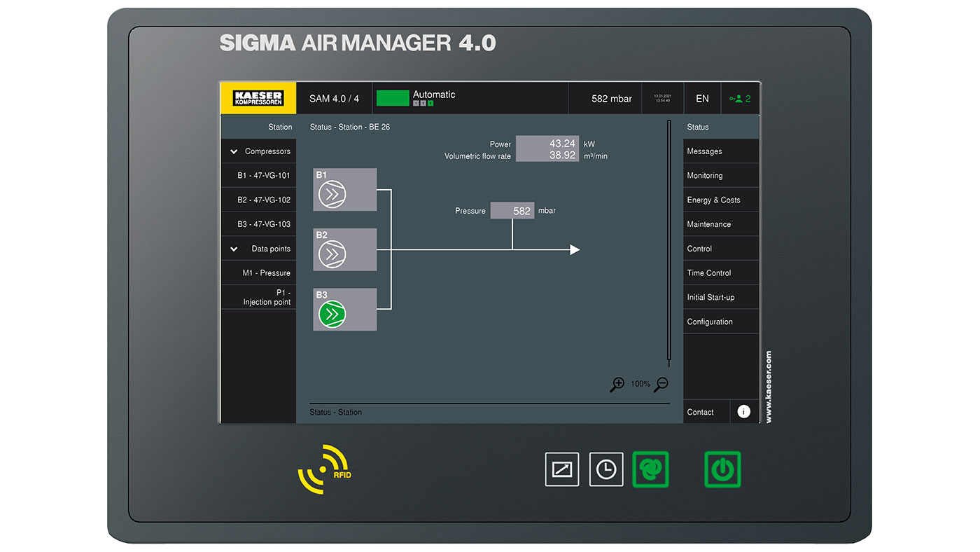
Task: Collapse the Compressors tree section
Action: (x=234, y=151)
